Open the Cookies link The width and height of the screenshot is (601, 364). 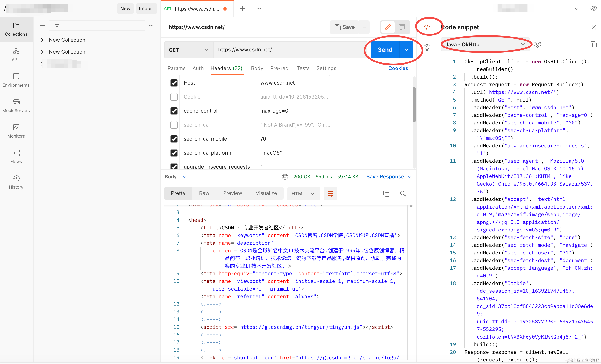pos(398,68)
